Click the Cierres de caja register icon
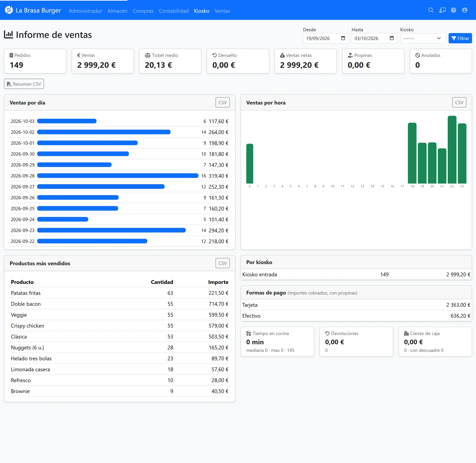Image resolution: width=476 pixels, height=463 pixels. (x=406, y=334)
